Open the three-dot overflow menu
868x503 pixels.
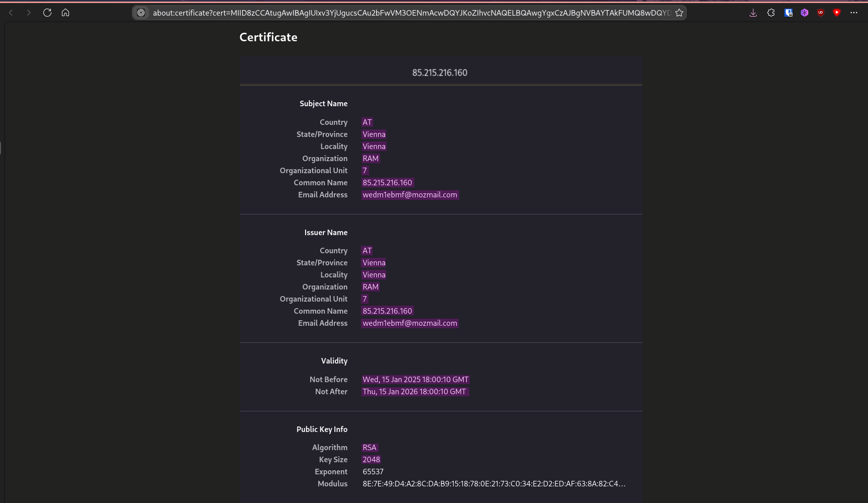click(x=854, y=13)
